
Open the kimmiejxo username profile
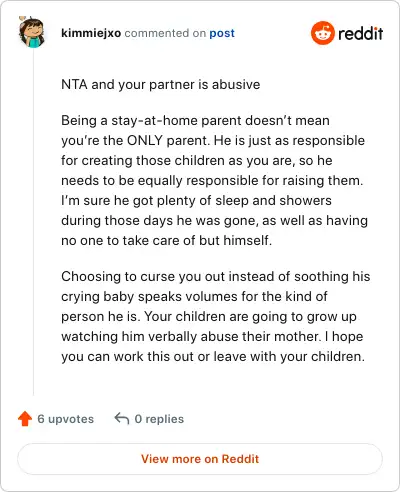91,33
